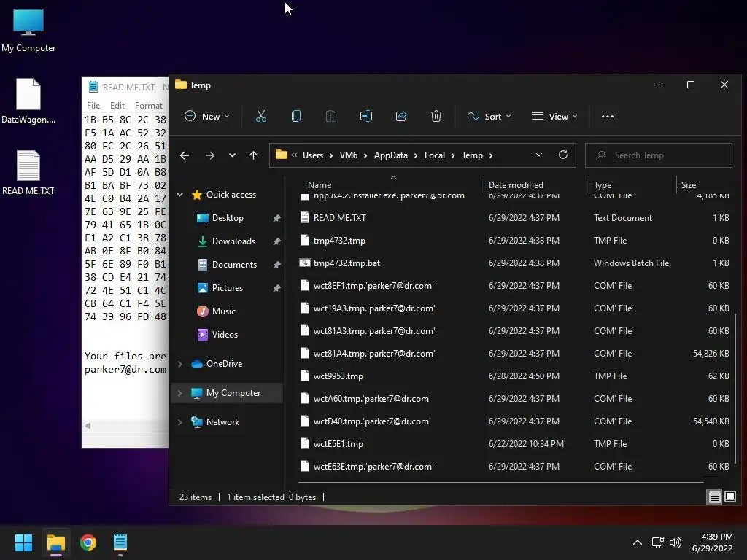Switch to details view icon in status bar
The height and width of the screenshot is (560, 747).
point(715,497)
